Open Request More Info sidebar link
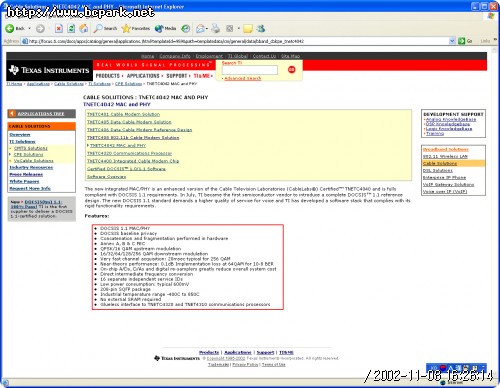This screenshot has width=500, height=388. click(x=30, y=188)
